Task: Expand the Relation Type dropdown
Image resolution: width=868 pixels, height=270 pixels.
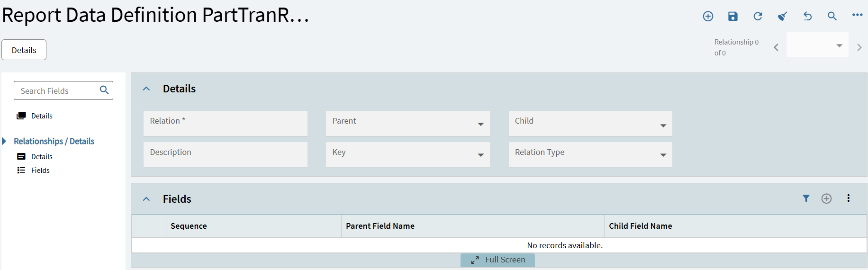Action: coord(663,155)
